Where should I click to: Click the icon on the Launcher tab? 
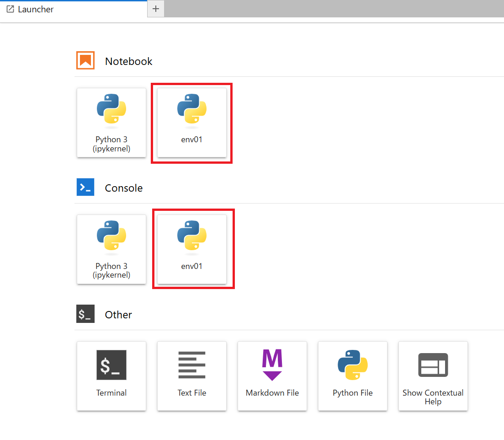click(x=10, y=9)
